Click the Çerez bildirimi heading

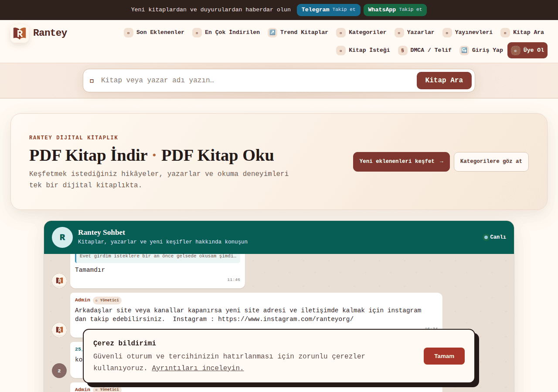(x=125, y=343)
